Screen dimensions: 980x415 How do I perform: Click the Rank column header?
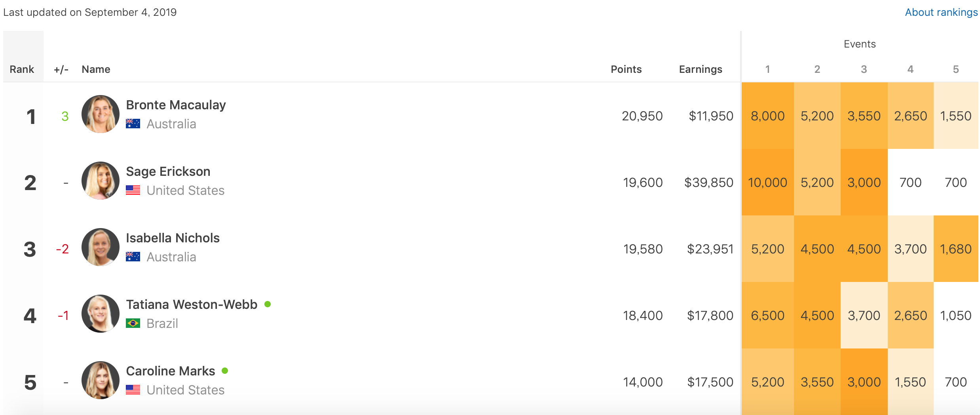pos(22,69)
